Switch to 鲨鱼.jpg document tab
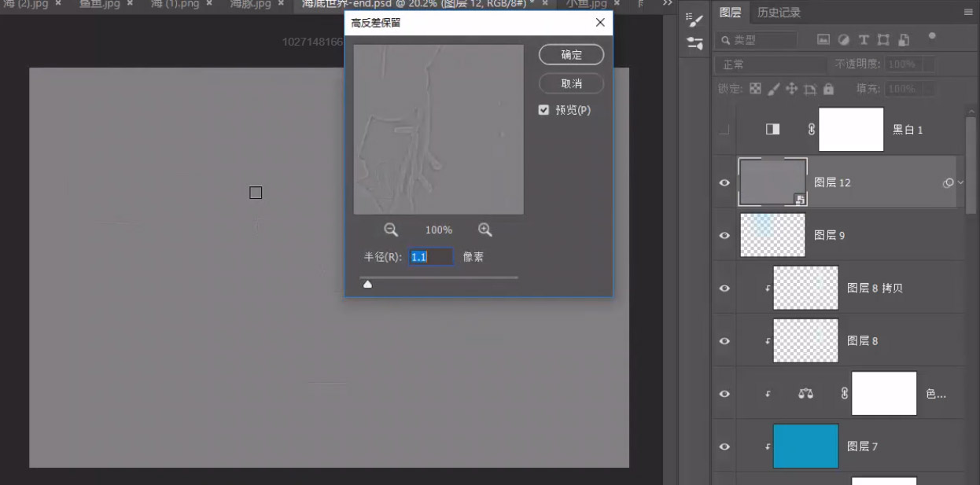980x485 pixels. [x=101, y=4]
